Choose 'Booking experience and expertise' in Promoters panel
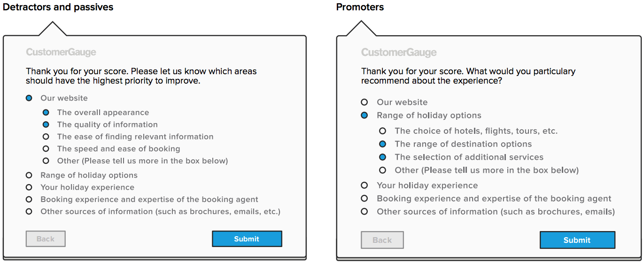The height and width of the screenshot is (263, 644). (x=364, y=199)
